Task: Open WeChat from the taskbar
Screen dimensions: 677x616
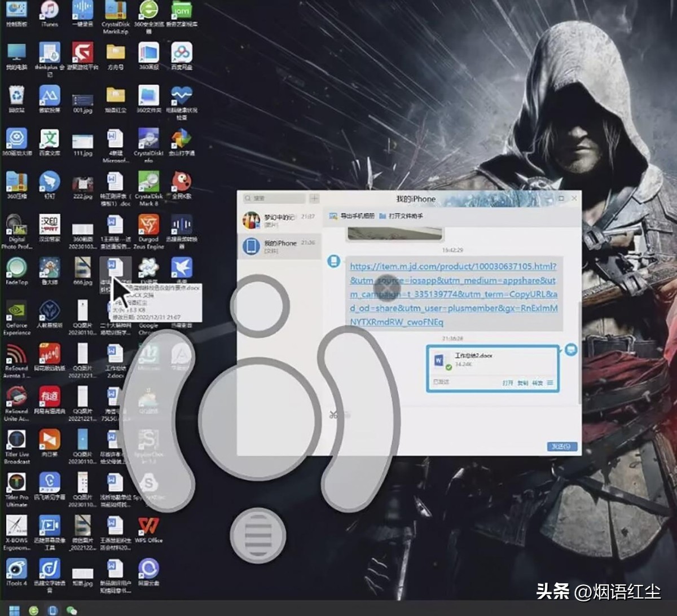Action: click(x=72, y=610)
